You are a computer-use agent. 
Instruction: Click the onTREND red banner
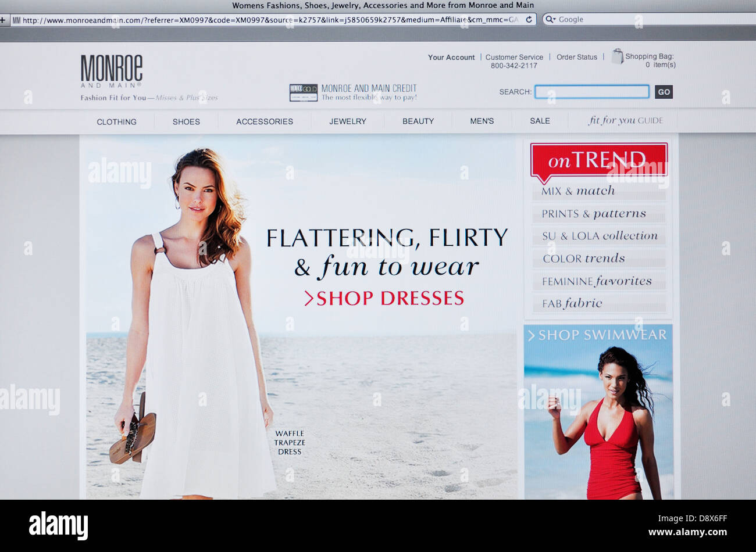(x=598, y=161)
